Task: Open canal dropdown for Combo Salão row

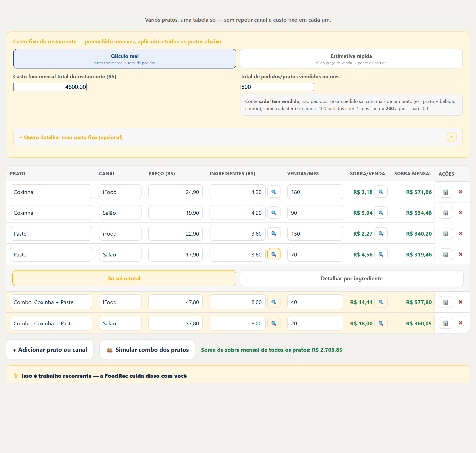Action: tap(120, 323)
